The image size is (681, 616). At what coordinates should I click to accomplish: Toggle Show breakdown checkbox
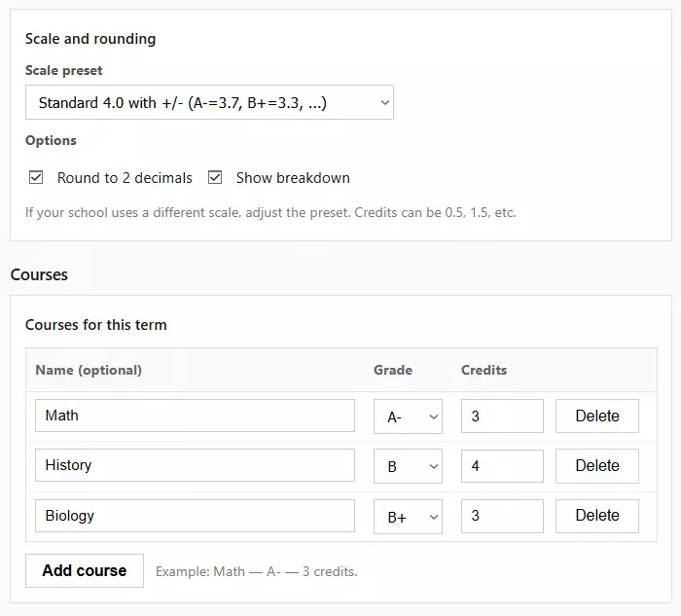215,178
